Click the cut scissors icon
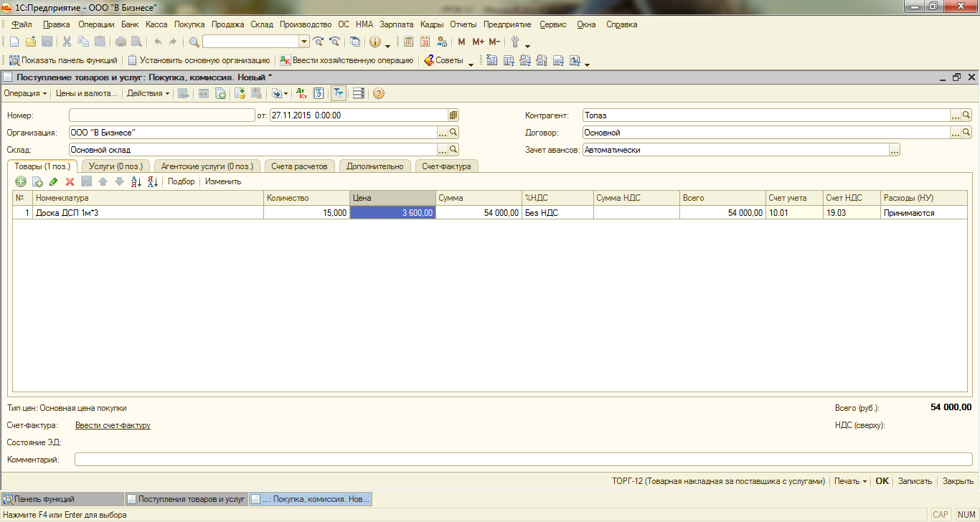This screenshot has height=522, width=980. [x=67, y=42]
